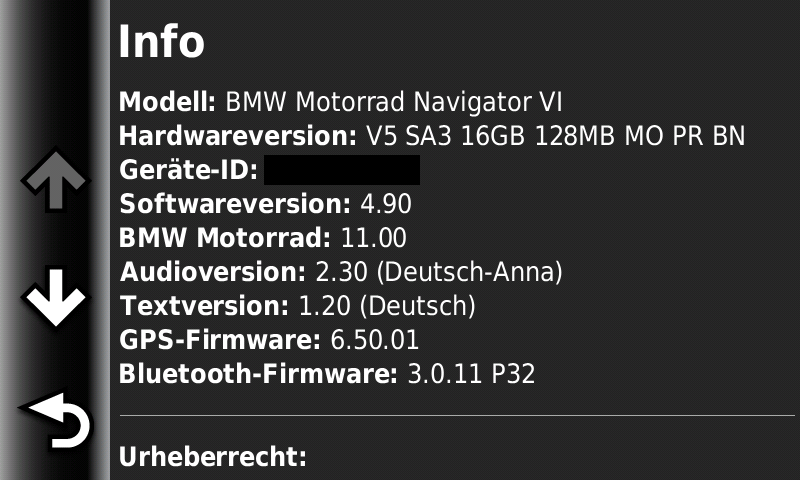The width and height of the screenshot is (800, 480).
Task: Click the blacked-out device ID box
Action: (341, 170)
